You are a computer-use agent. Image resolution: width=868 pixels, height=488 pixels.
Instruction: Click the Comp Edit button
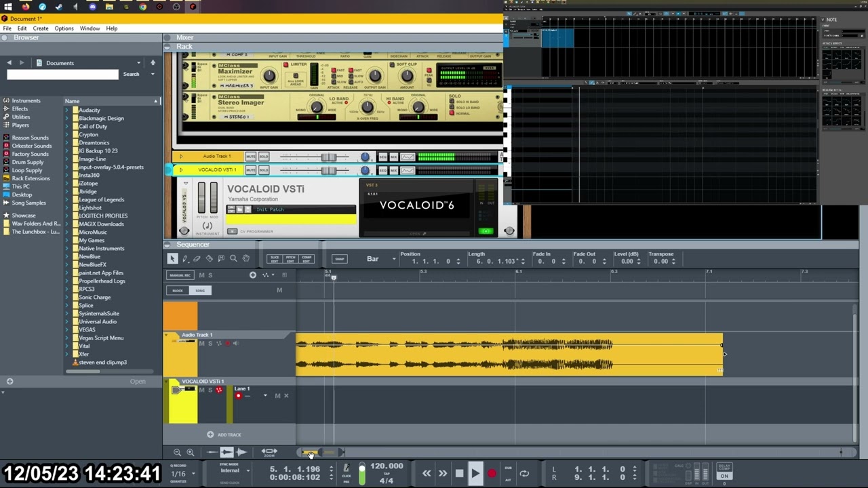(x=307, y=258)
